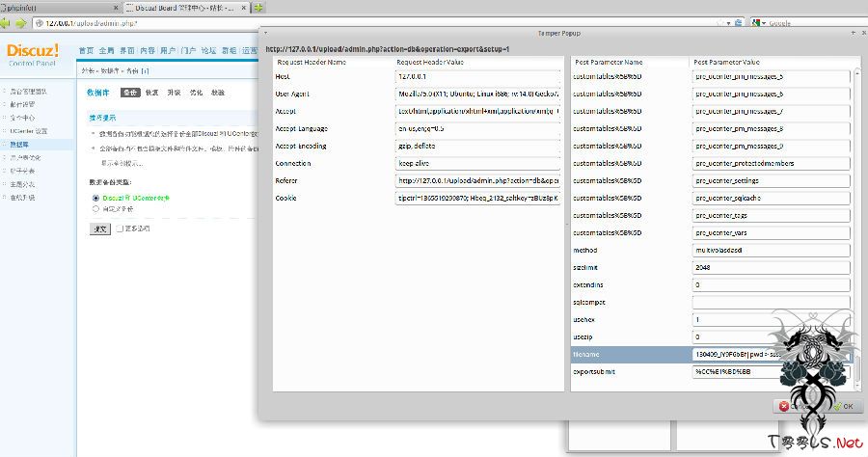This screenshot has width=868, height=457.
Task: Switch to the 校验 database tab
Action: (218, 93)
